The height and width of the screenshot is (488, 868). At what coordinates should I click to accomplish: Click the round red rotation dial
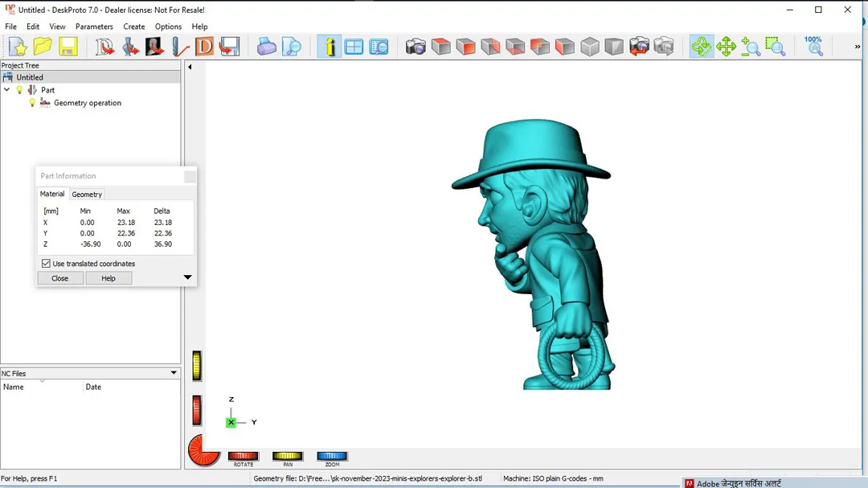(203, 451)
